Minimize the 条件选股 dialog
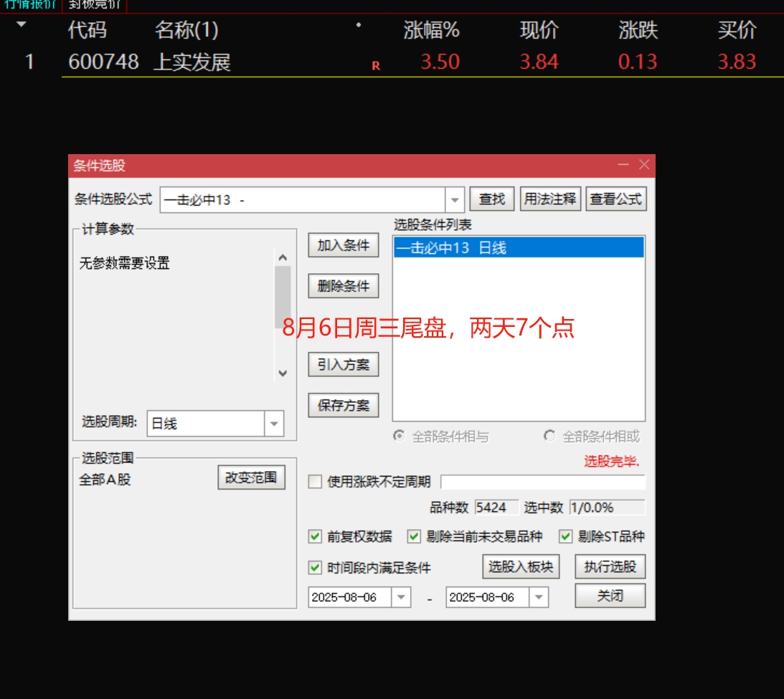The image size is (784, 699). pos(623,165)
